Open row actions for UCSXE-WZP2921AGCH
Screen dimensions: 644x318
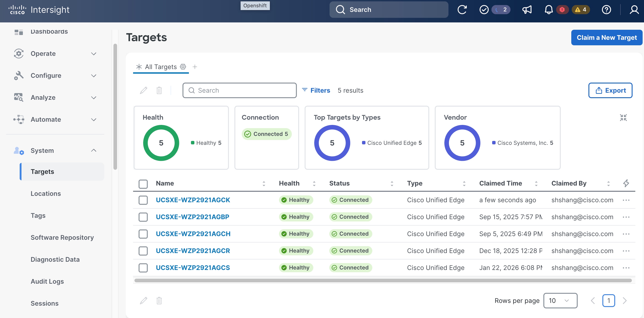click(626, 234)
